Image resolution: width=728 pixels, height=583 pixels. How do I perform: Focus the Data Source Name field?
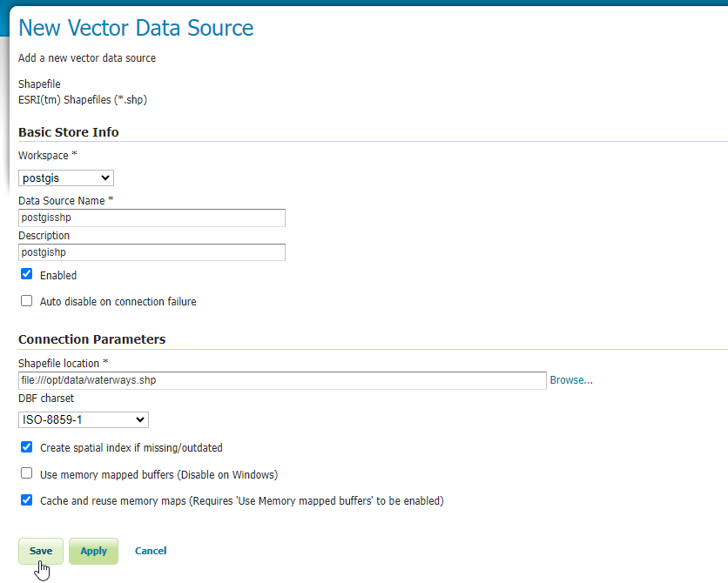click(152, 218)
